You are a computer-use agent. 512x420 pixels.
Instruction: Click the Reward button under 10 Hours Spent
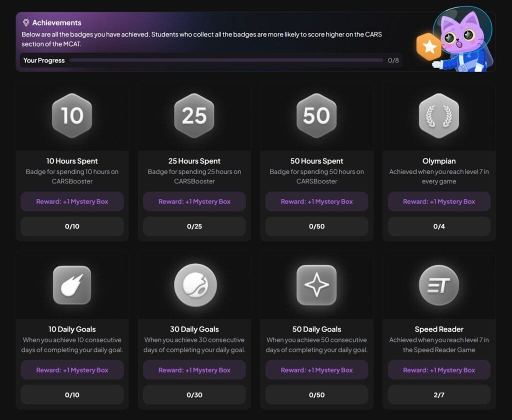(72, 201)
